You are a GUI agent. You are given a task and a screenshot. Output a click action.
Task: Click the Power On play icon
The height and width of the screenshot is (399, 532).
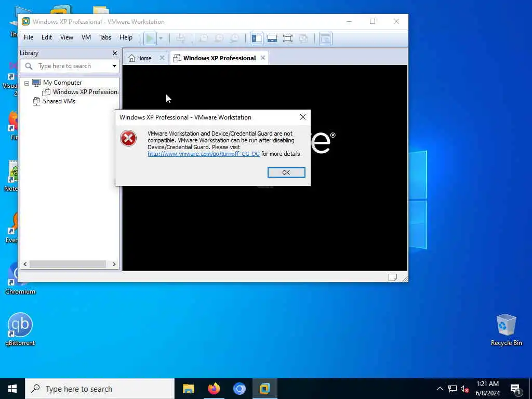coord(150,38)
